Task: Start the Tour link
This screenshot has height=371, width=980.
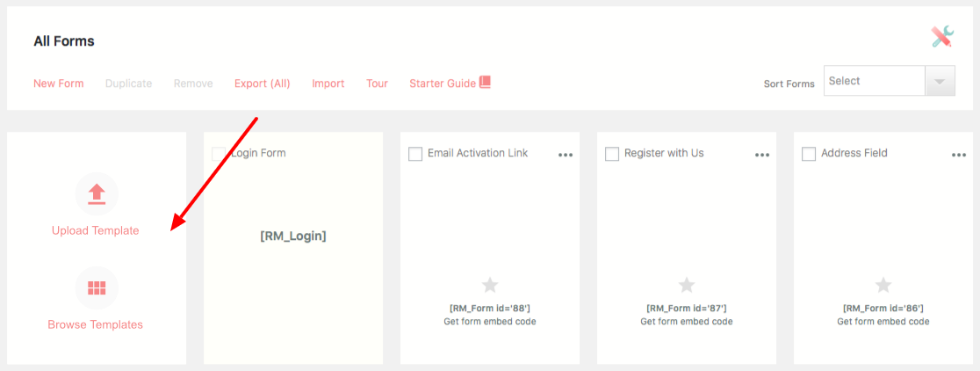Action: [x=377, y=84]
